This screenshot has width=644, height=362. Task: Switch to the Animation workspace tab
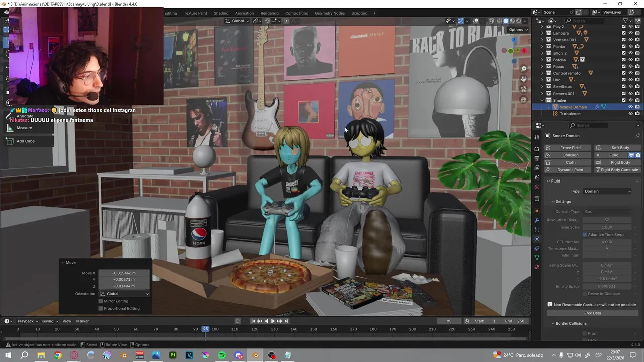(x=245, y=13)
